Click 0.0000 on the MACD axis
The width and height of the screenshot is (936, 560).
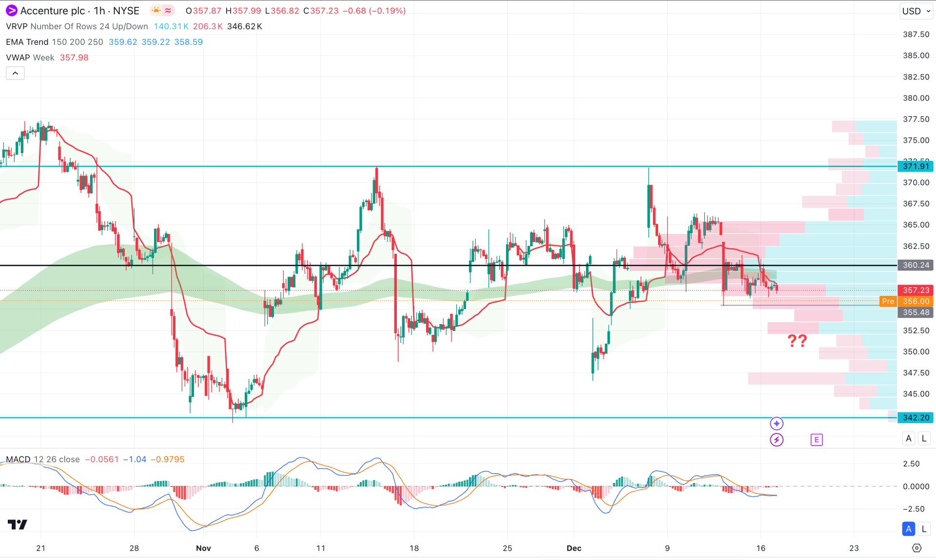pyautogui.click(x=916, y=486)
